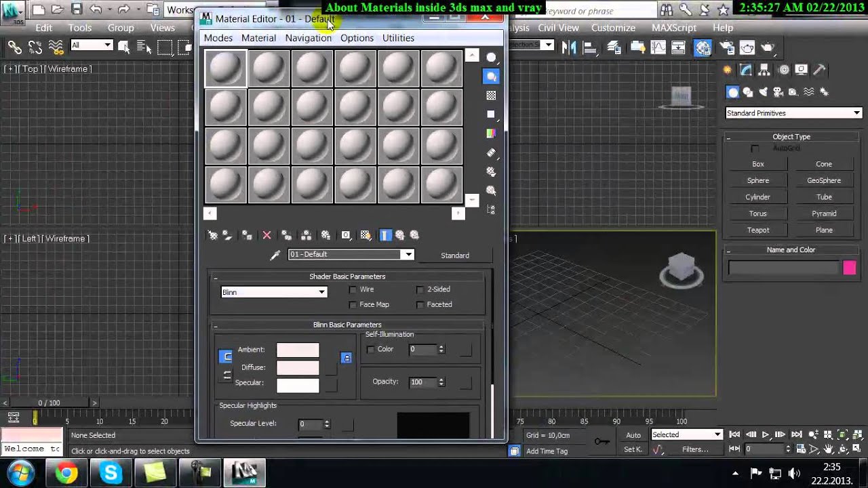This screenshot has width=868, height=488.
Task: Open the Selected key filter dropdown
Action: click(x=687, y=435)
